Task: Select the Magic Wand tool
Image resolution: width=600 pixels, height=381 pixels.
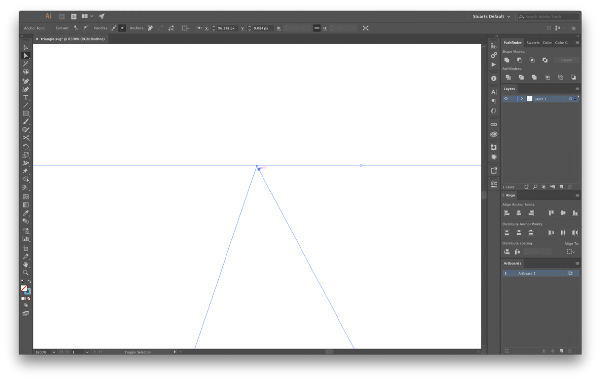Action: pos(26,64)
